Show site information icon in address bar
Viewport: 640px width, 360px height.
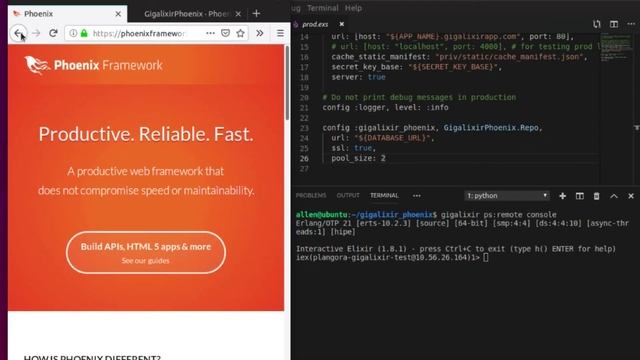[x=73, y=33]
